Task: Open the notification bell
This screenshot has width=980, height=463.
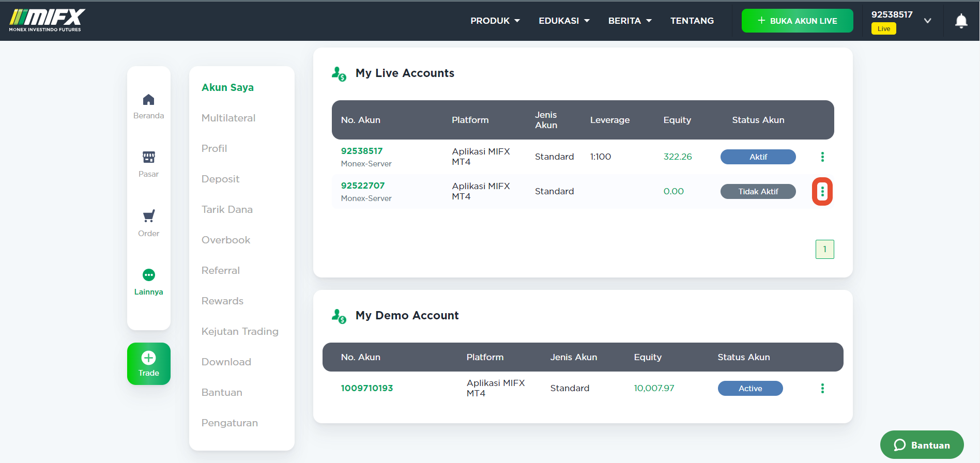Action: (961, 21)
